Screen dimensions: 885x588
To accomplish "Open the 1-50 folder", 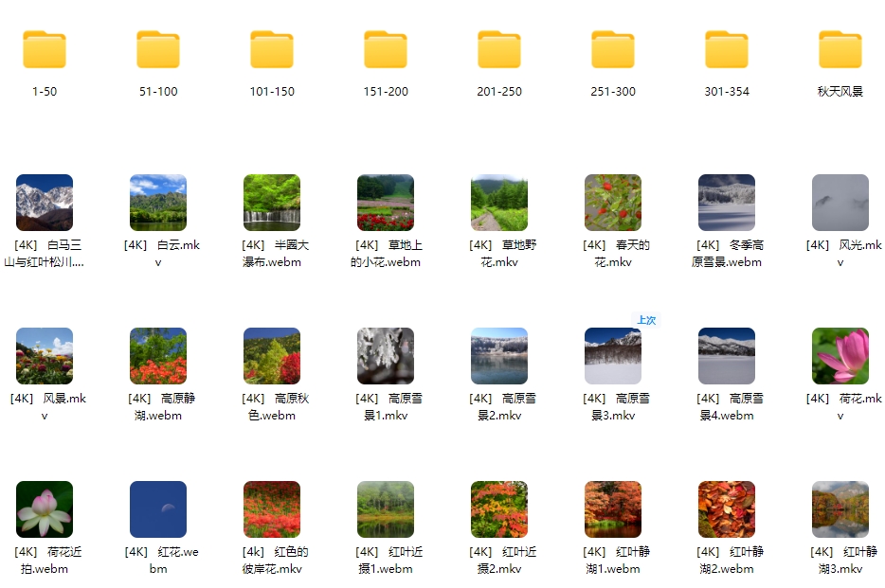I will [45, 49].
